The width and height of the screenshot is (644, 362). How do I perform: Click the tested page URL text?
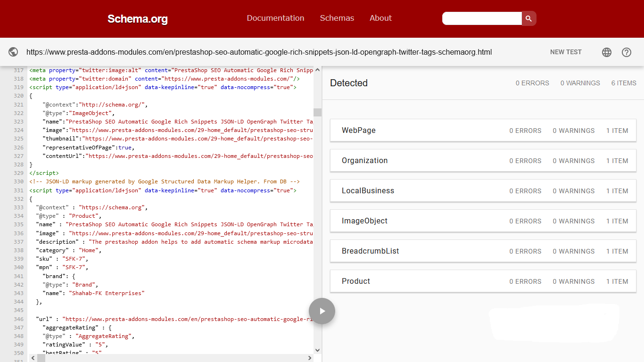point(259,52)
